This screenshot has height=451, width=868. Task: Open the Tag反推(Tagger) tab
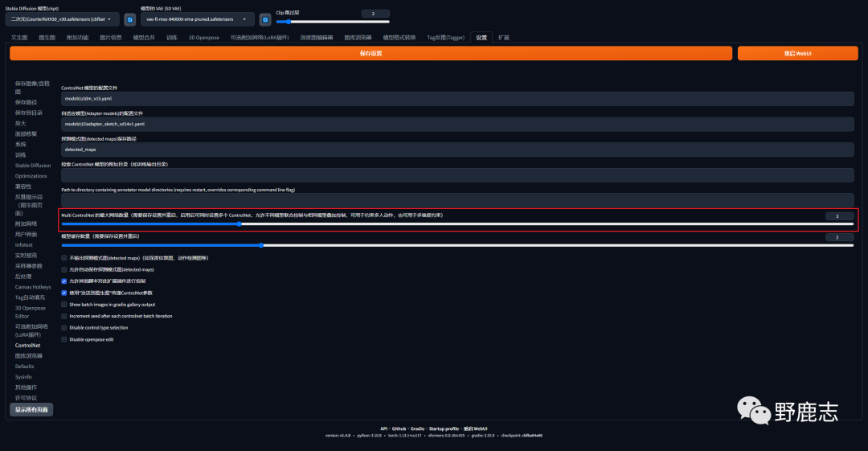pos(445,38)
